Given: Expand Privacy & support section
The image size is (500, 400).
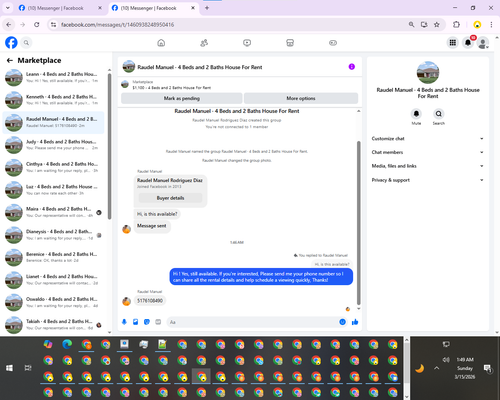Looking at the screenshot, I should [428, 180].
